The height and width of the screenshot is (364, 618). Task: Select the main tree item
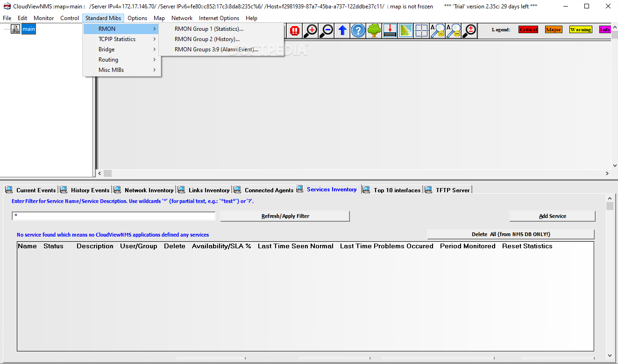point(28,29)
